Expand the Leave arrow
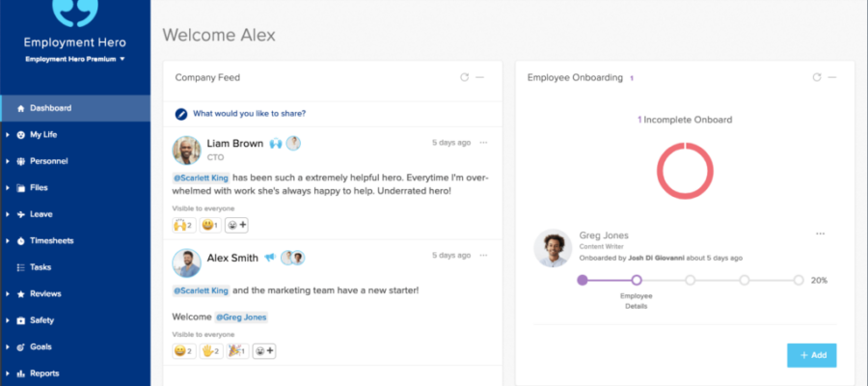The image size is (868, 386). click(x=8, y=214)
